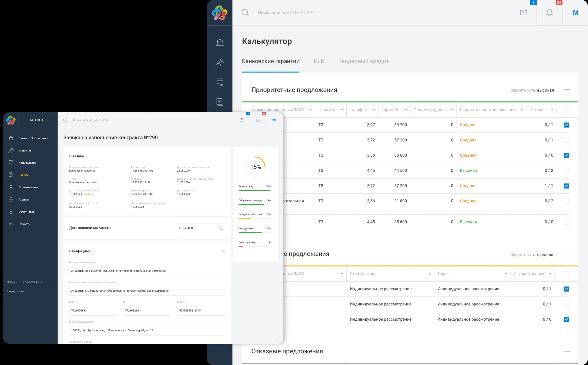This screenshot has height=365, width=588.
Task: Focus the search field in the Calculator window
Action: coord(286,13)
